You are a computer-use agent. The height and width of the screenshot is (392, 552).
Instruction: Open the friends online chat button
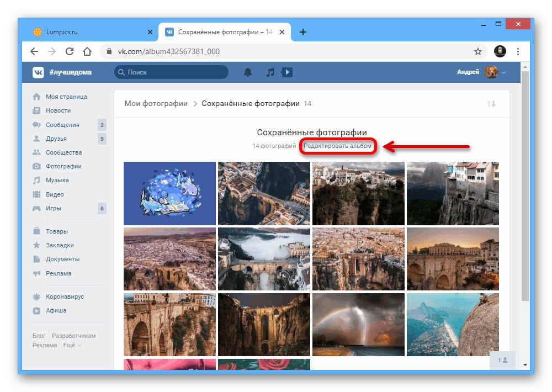tap(502, 361)
